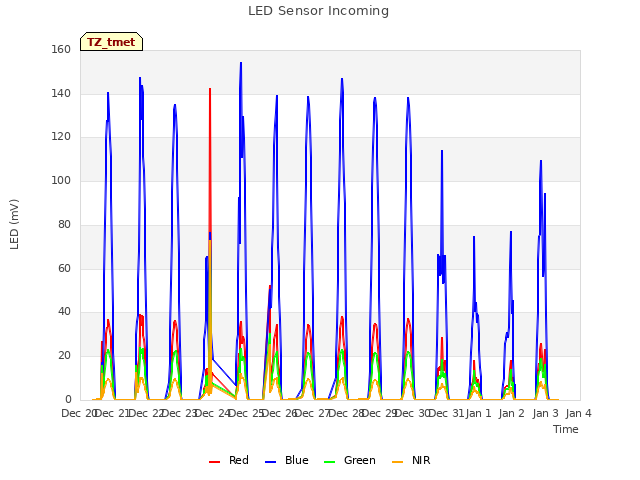This screenshot has height=480, width=640.
Task: Click the blue peak on Jan 1
Action: click(x=474, y=238)
